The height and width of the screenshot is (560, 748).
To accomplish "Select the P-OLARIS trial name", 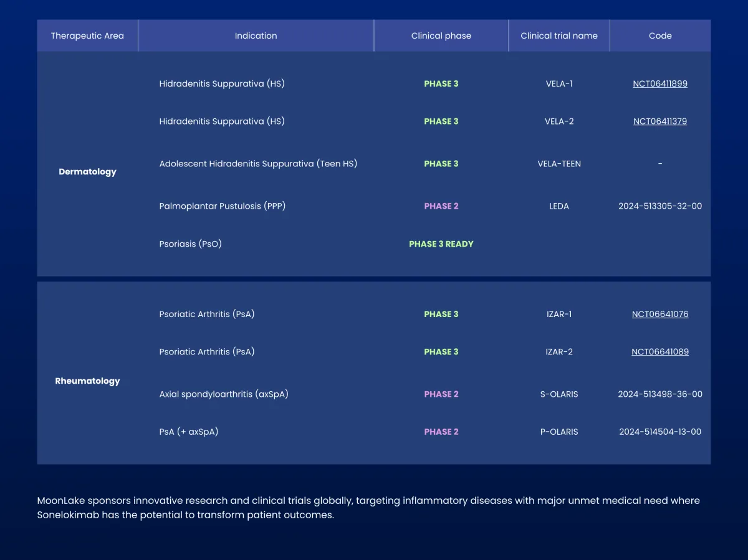I will (x=559, y=432).
